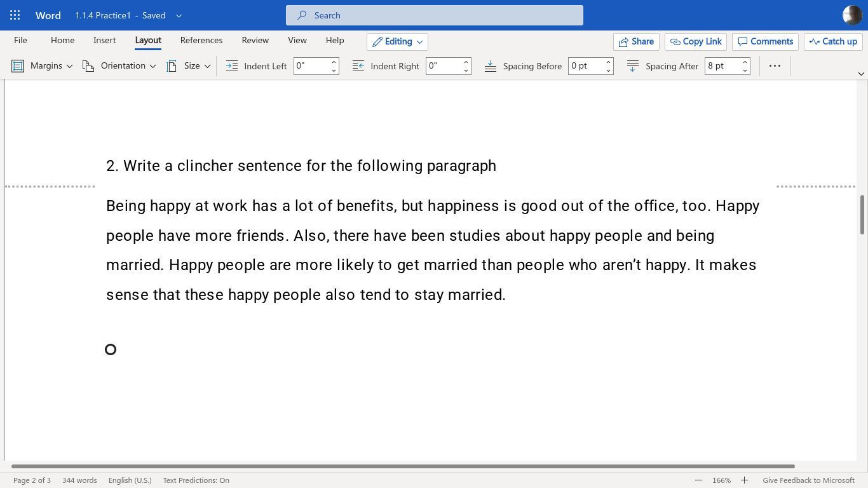
Task: Expand the ribbon display options chevron
Action: pyautogui.click(x=861, y=74)
